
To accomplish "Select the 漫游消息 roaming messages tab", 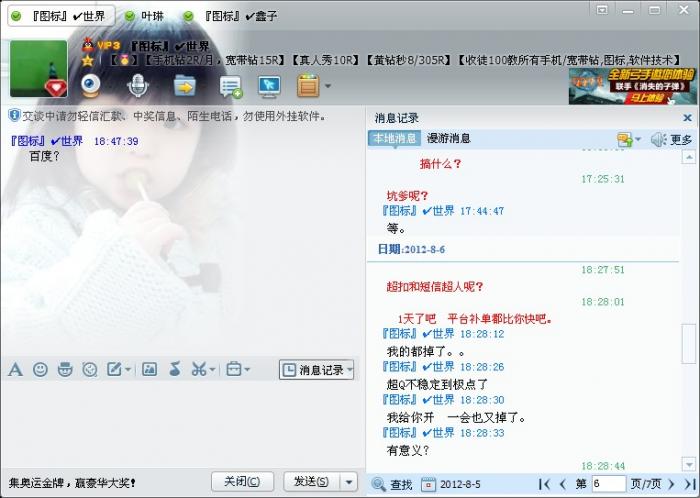I will pyautogui.click(x=448, y=138).
